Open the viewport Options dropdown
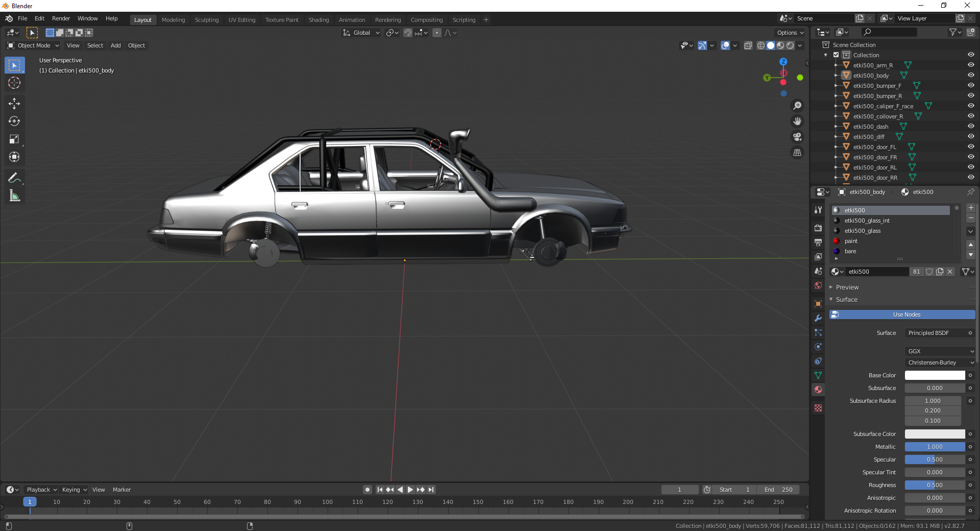This screenshot has height=531, width=980. 790,33
